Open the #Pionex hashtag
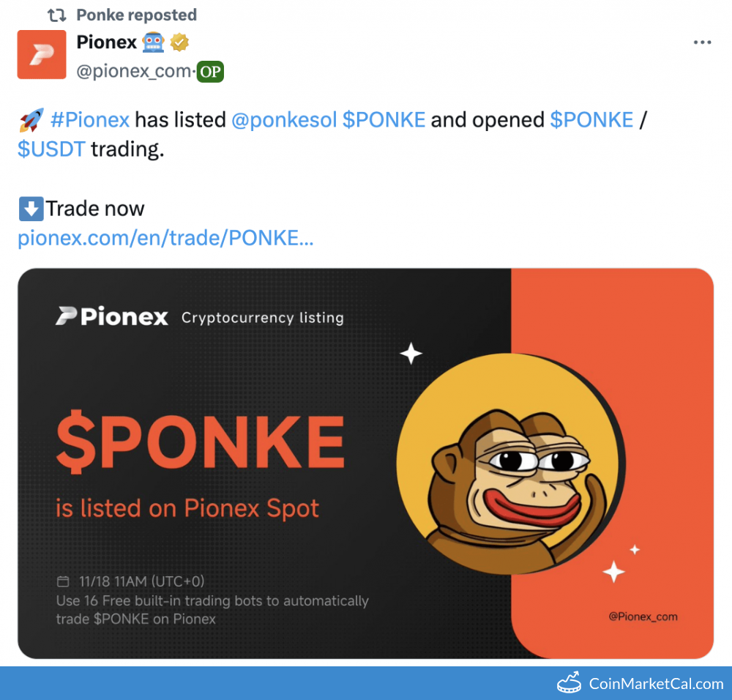The width and height of the screenshot is (732, 700). (90, 119)
